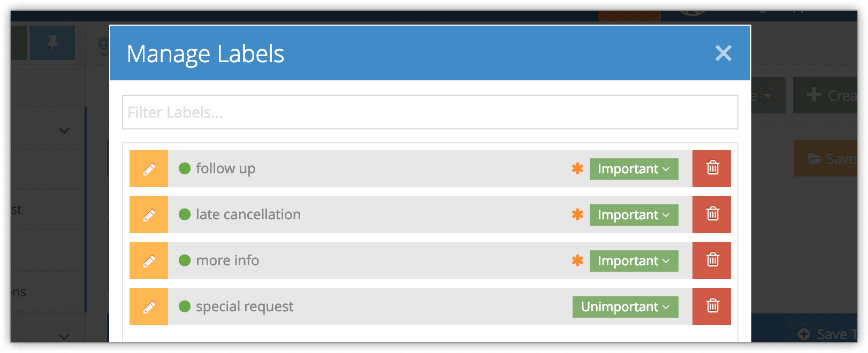This screenshot has width=868, height=353.
Task: Click the pin icon in the background toolbar
Action: tap(52, 42)
